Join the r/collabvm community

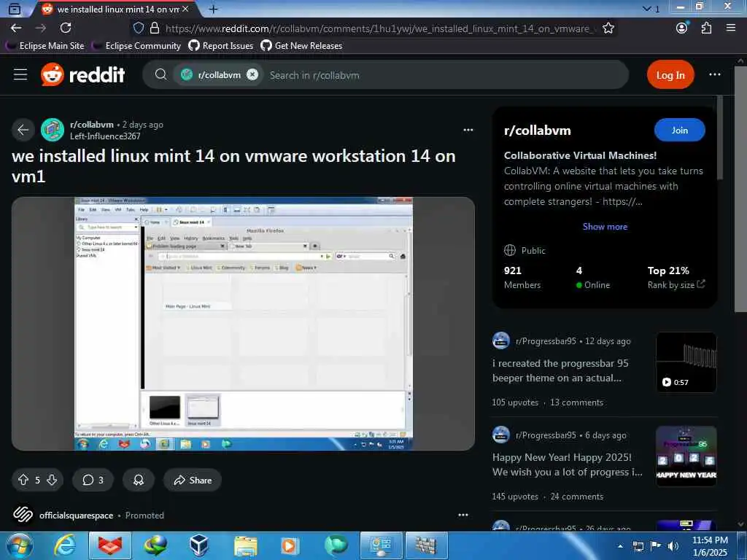tap(680, 130)
